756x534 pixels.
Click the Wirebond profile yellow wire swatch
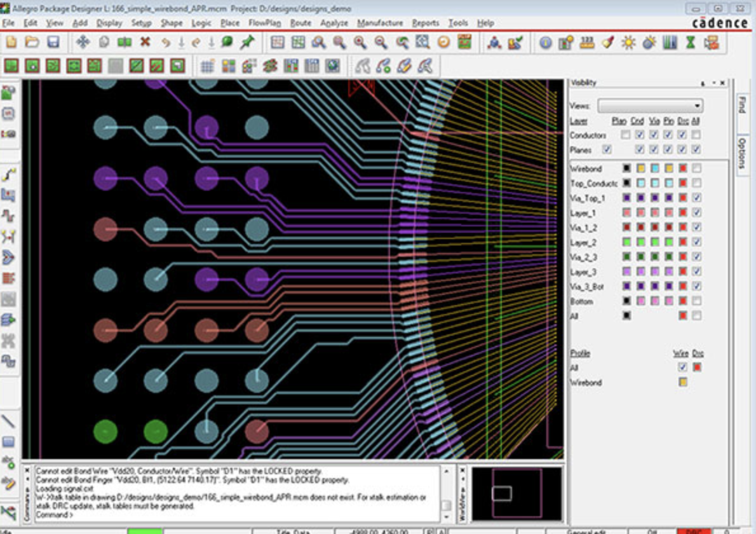(683, 383)
